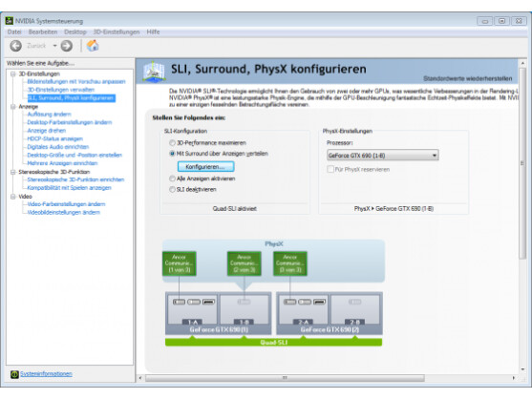Open the back history dropdown arrow
Image resolution: width=532 pixels, height=399 pixels.
(x=54, y=46)
